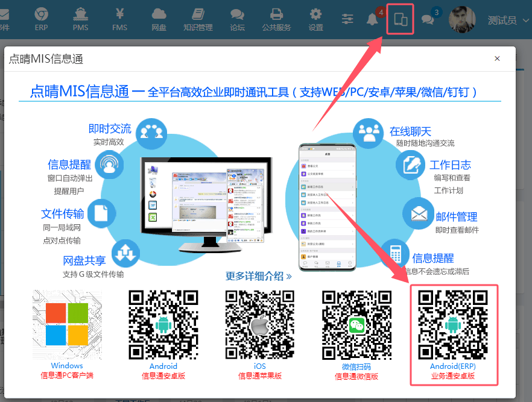This screenshot has height=402, width=532.
Task: Click the iOS 信息通苹果版 QR code
Action: 260,325
